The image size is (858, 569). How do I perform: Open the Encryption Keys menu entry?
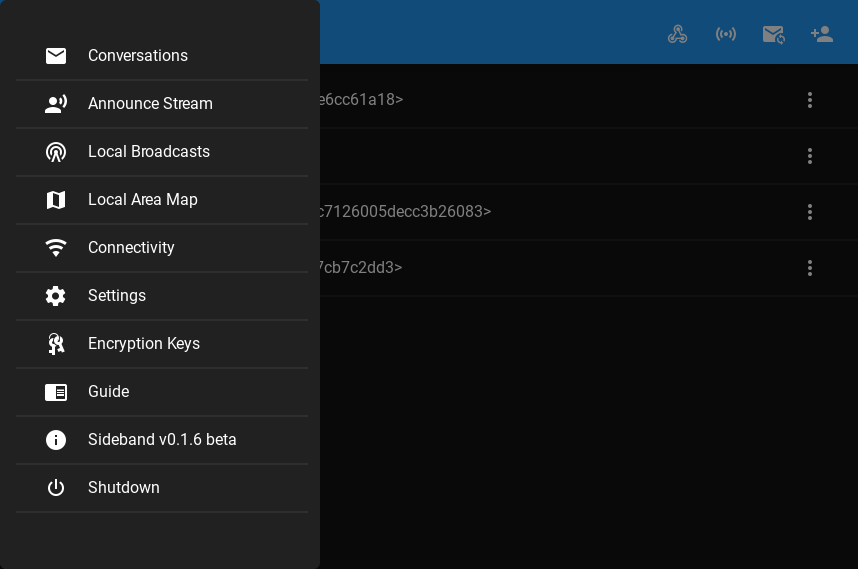pos(144,344)
